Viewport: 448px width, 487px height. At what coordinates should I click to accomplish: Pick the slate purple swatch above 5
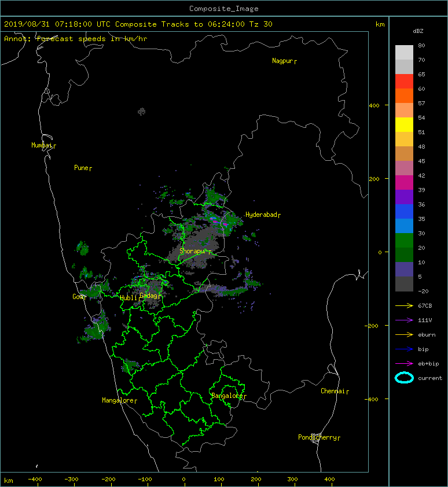point(404,270)
